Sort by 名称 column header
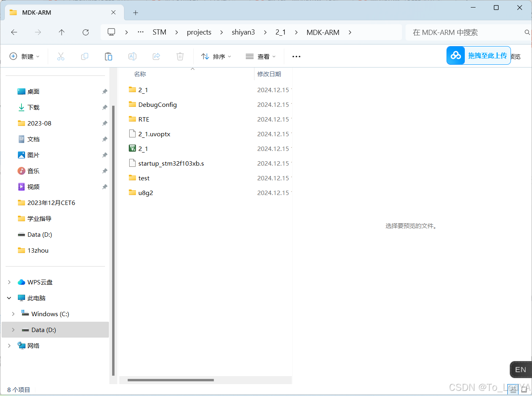The width and height of the screenshot is (532, 396). [140, 74]
